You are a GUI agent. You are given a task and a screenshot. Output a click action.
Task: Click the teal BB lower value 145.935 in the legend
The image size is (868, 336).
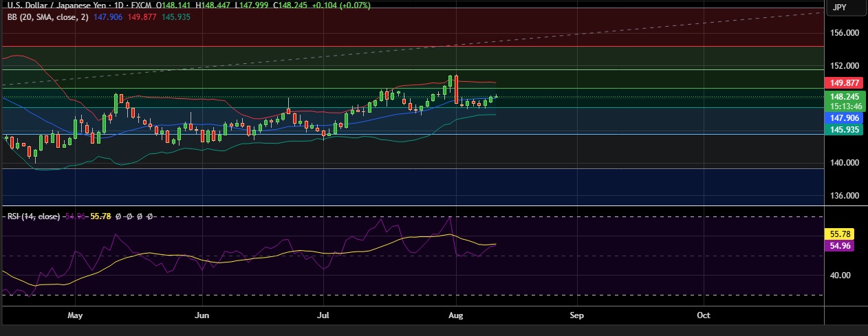pos(175,16)
